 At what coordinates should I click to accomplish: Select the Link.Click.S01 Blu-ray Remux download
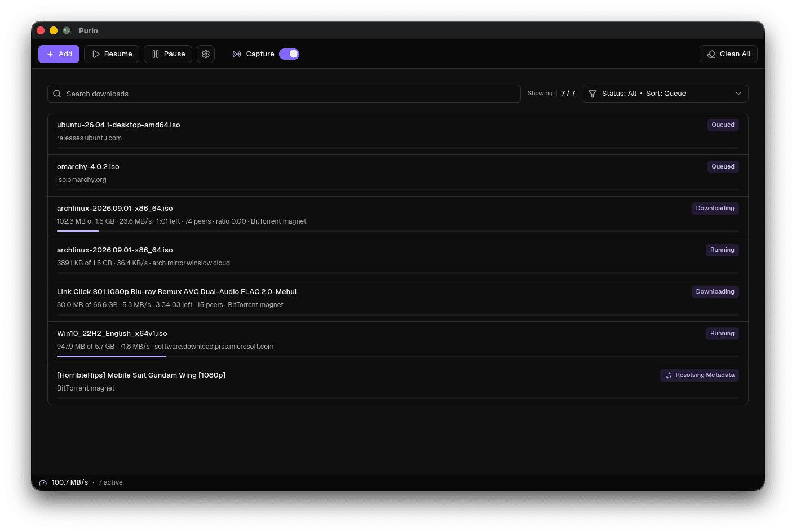pos(398,301)
